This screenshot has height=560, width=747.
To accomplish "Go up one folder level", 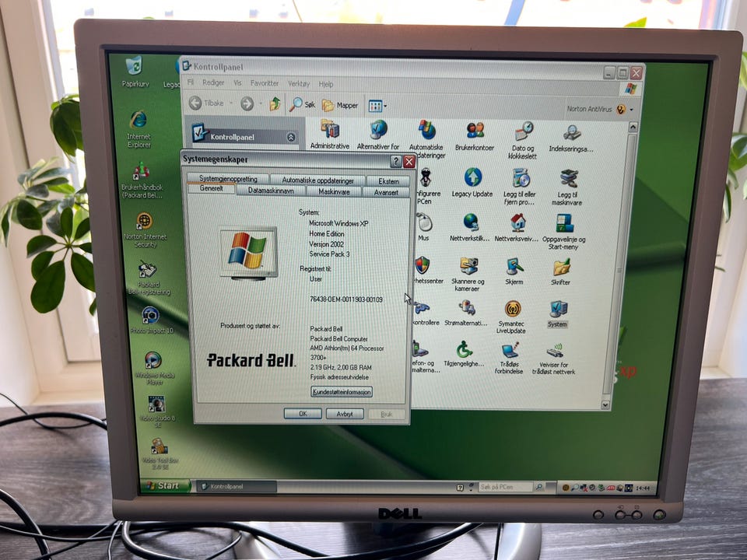I will click(x=275, y=103).
